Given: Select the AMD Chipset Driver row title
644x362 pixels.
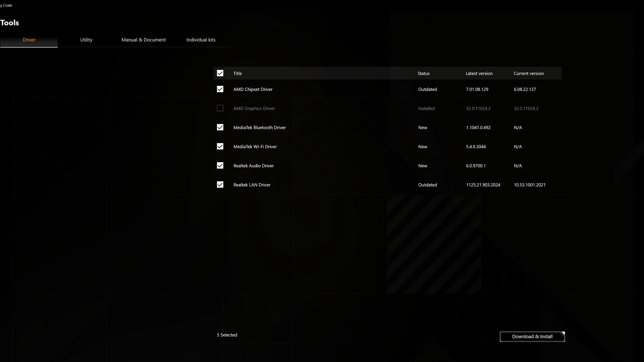Looking at the screenshot, I should click(253, 89).
